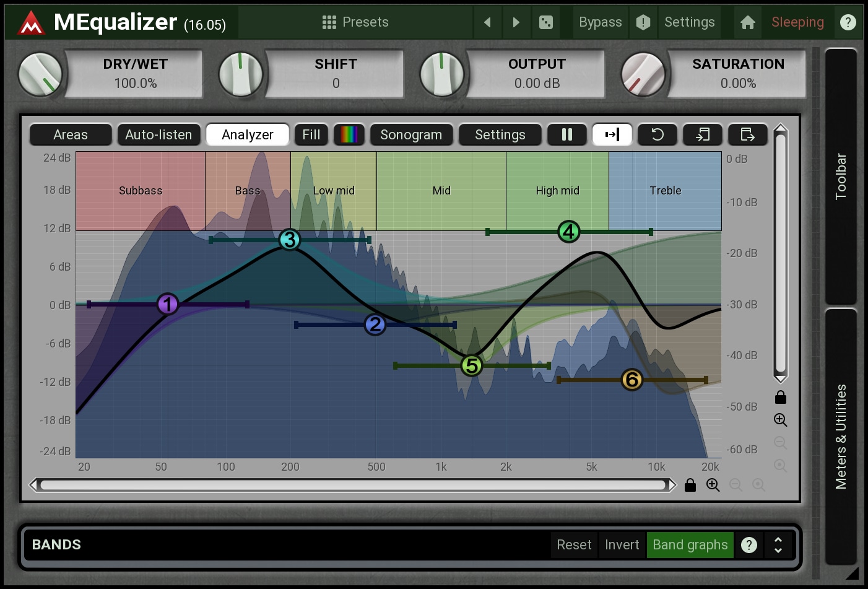868x589 pixels.
Task: Select the OUTPUT 0.00 dB value field
Action: coord(537,74)
